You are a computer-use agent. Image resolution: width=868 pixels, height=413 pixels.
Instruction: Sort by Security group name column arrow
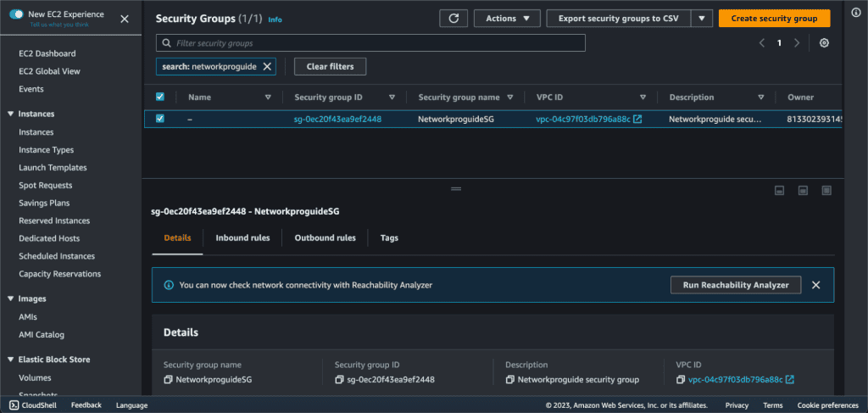tap(509, 97)
